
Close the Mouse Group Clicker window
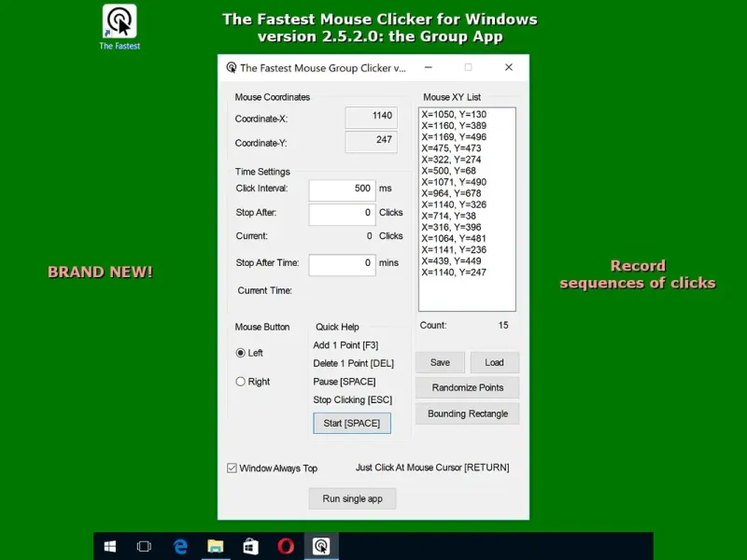pos(509,67)
